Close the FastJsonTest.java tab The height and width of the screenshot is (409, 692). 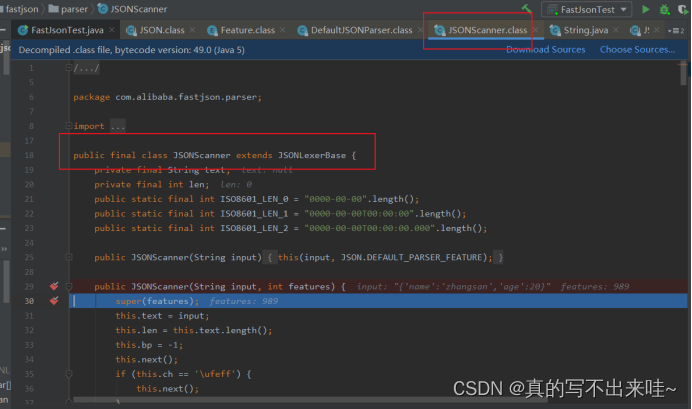coord(112,30)
